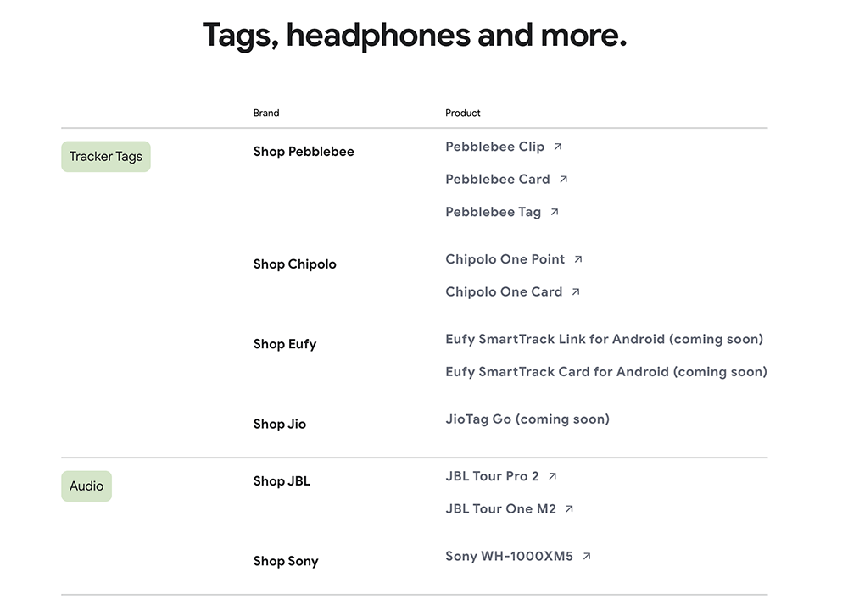Select Shop Eufy brand link
This screenshot has height=616, width=848.
click(284, 344)
